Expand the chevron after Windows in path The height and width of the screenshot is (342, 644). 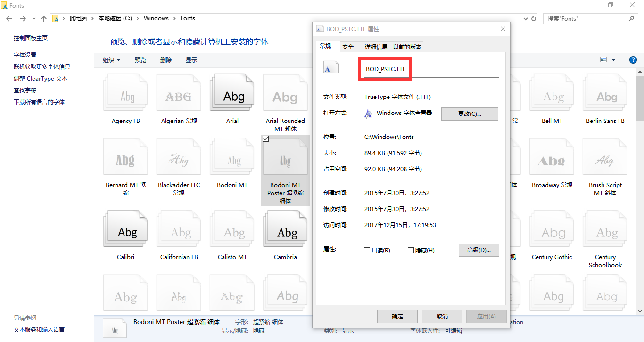tap(174, 18)
